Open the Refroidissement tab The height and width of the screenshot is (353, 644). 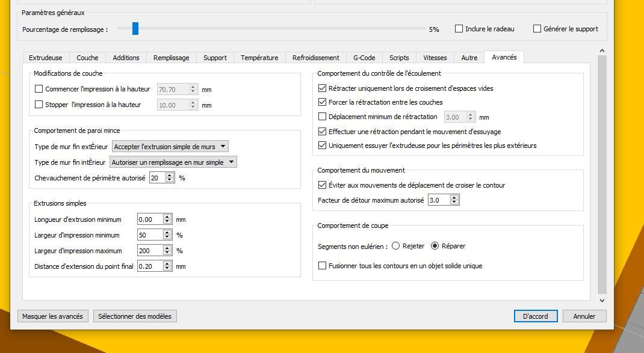(x=316, y=58)
